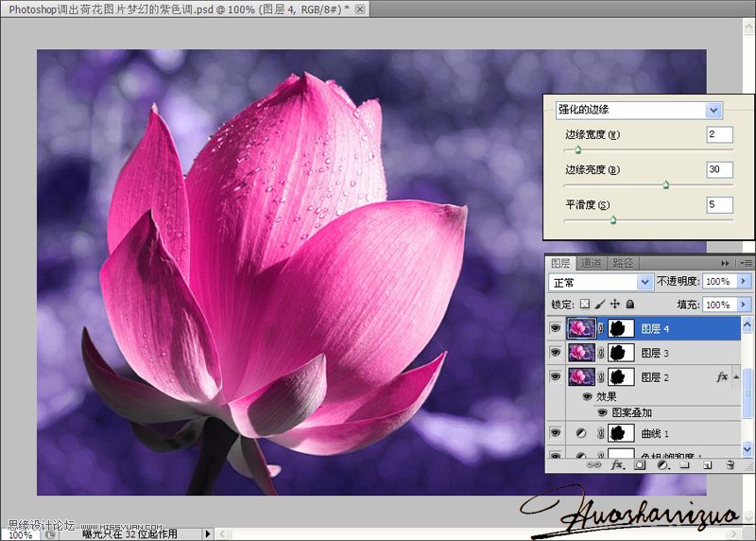
Task: Add layer mask via bottom panel icon
Action: (x=640, y=464)
